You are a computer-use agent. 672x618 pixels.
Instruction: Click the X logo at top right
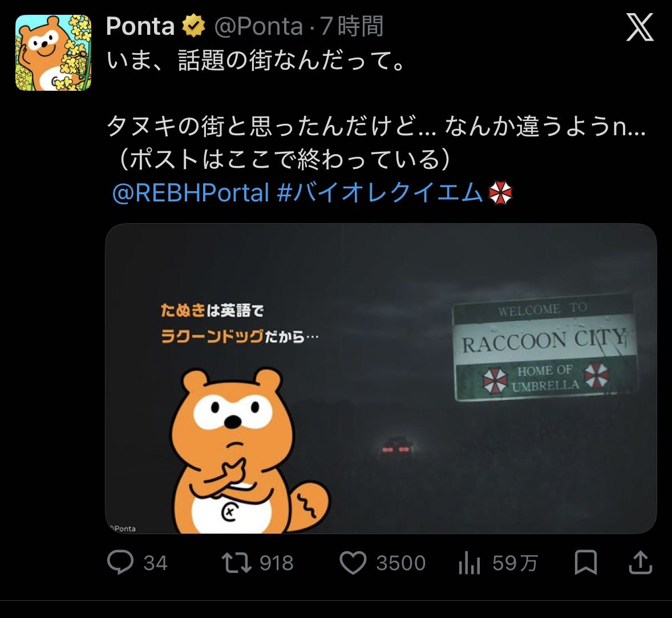pos(640,27)
